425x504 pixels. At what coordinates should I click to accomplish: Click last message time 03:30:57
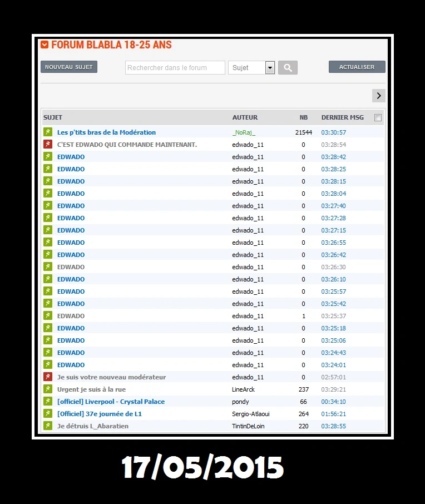(334, 132)
